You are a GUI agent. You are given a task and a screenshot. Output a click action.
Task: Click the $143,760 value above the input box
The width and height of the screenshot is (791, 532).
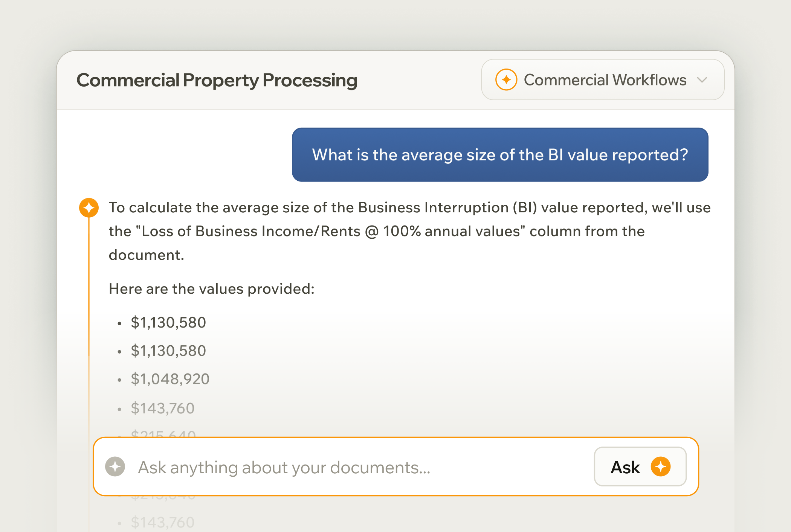pyautogui.click(x=162, y=409)
